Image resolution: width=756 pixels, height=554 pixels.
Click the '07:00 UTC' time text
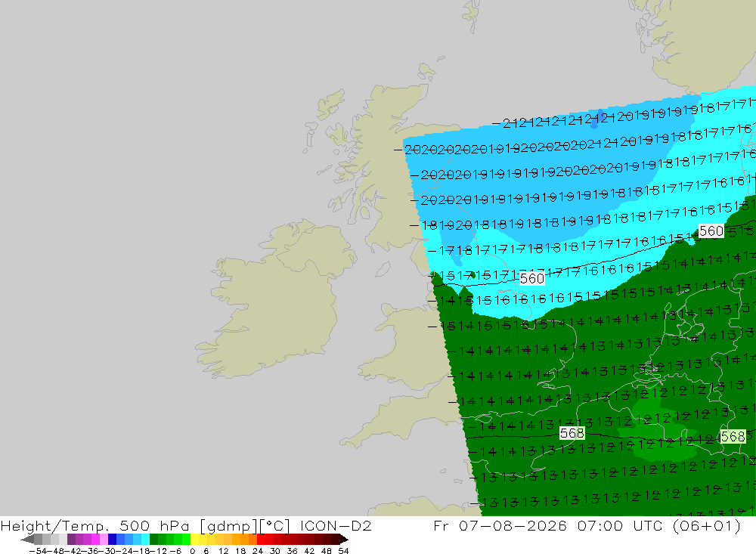pos(621,525)
